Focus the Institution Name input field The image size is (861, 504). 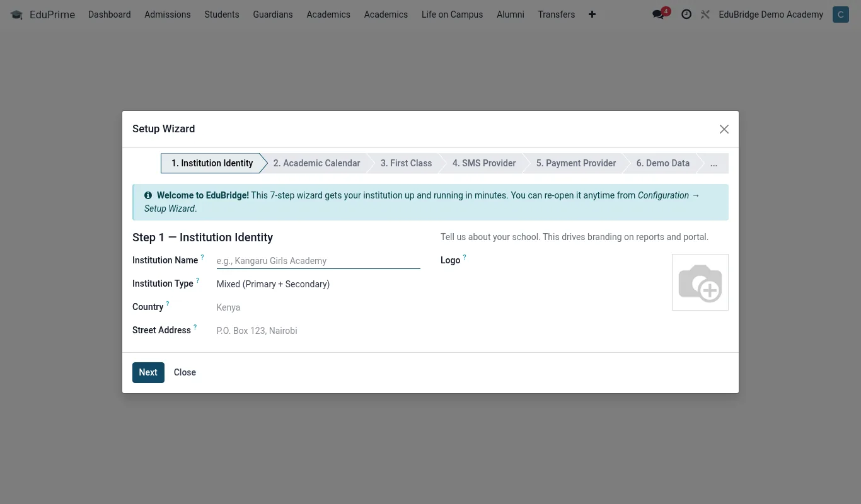click(x=318, y=261)
